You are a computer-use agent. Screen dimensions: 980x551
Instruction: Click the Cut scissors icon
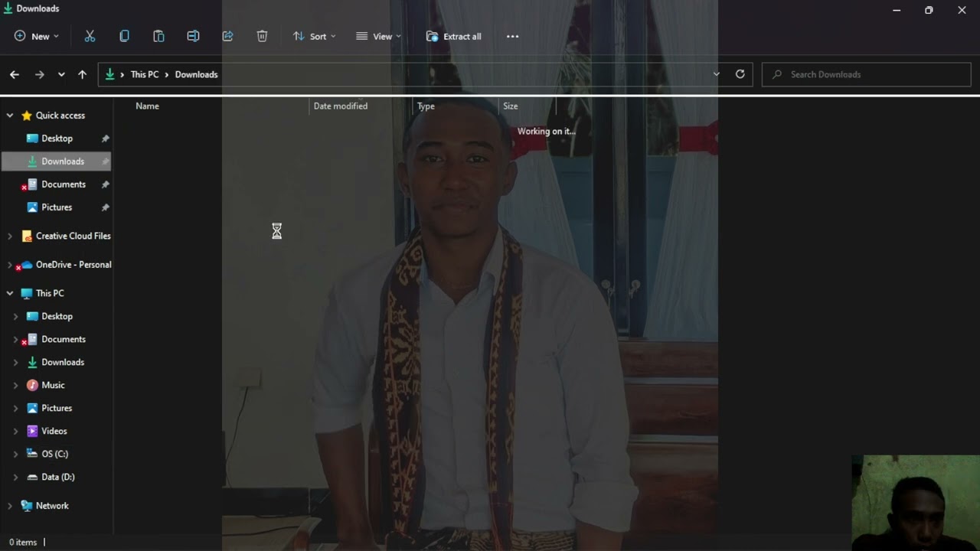(x=90, y=36)
